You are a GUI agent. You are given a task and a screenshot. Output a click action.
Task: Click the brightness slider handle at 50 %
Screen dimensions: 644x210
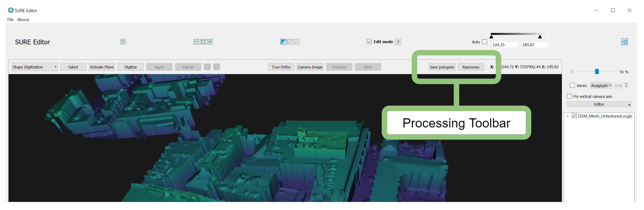click(597, 71)
